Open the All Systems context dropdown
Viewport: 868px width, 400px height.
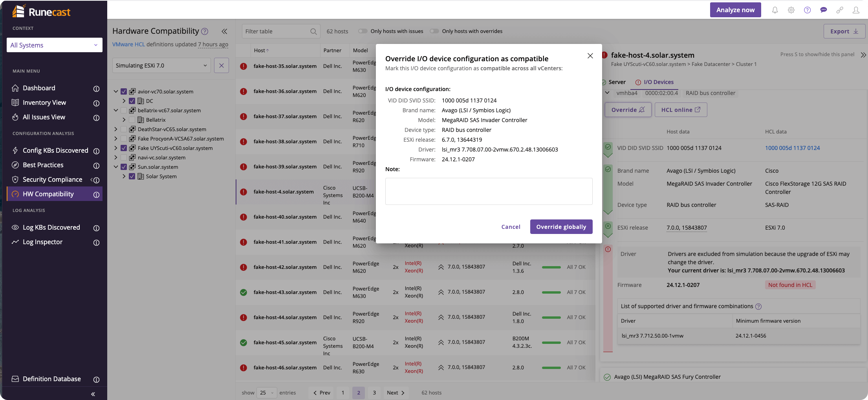55,45
